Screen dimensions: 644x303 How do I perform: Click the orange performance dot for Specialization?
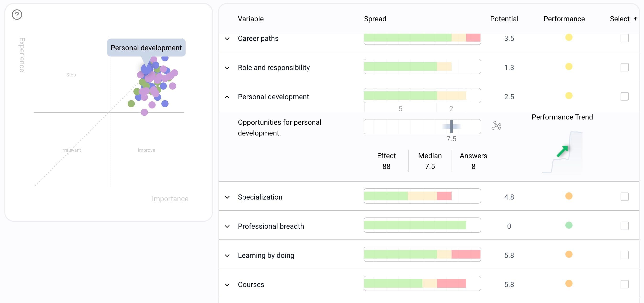pyautogui.click(x=569, y=196)
